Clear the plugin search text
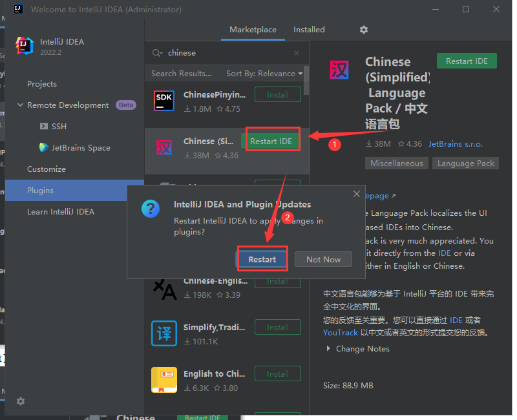The image size is (517, 420). pos(297,53)
